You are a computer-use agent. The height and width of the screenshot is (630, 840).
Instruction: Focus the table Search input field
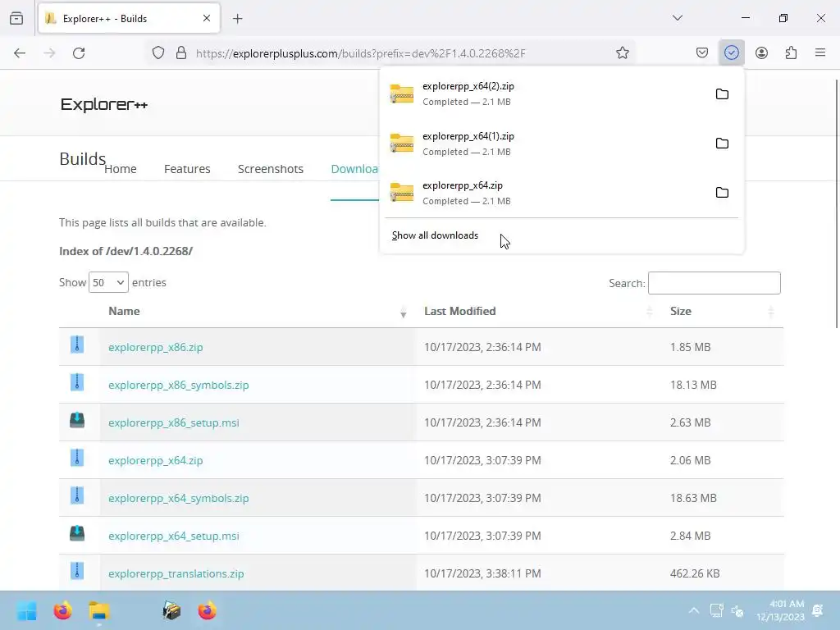coord(714,283)
